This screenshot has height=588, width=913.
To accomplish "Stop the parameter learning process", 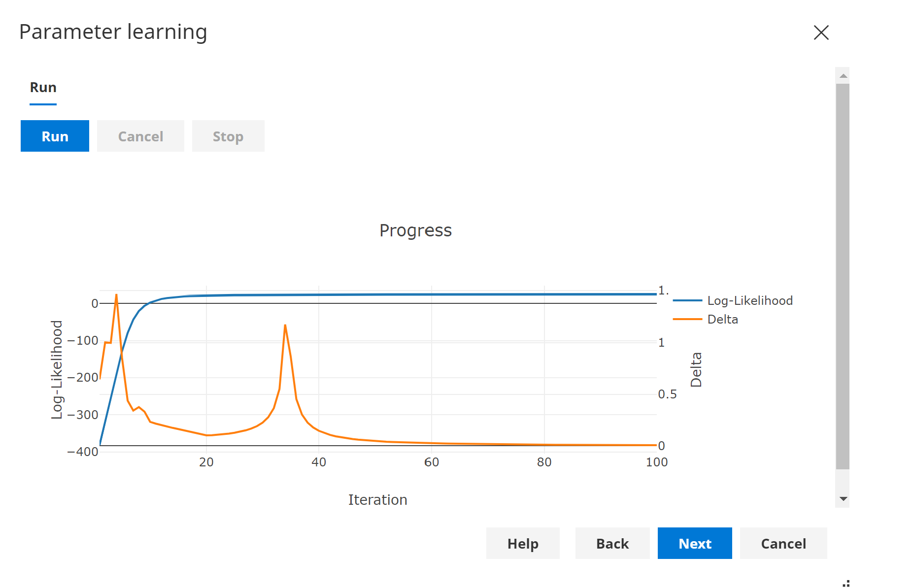I will [x=228, y=136].
